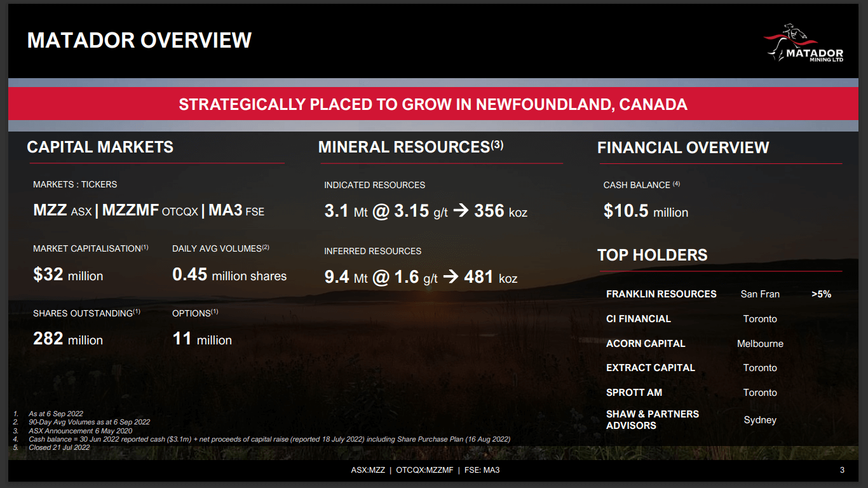868x488 pixels.
Task: Select the FINANCIAL OVERVIEW heading
Action: pos(683,147)
